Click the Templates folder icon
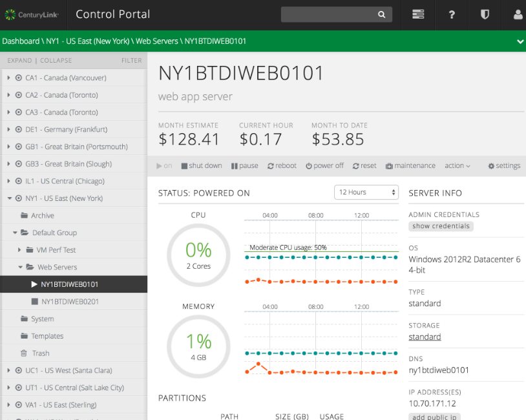The image size is (526, 420). [24, 335]
